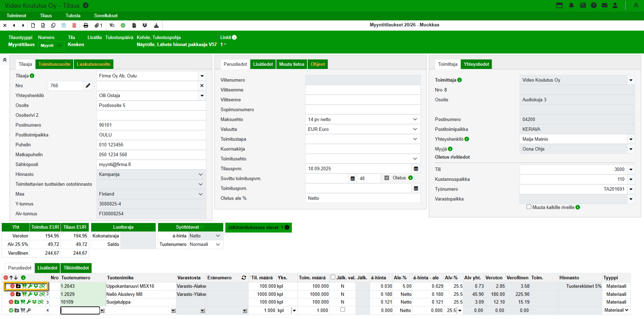Open the Maksuehto dropdown
This screenshot has width=644, height=319.
click(x=363, y=120)
